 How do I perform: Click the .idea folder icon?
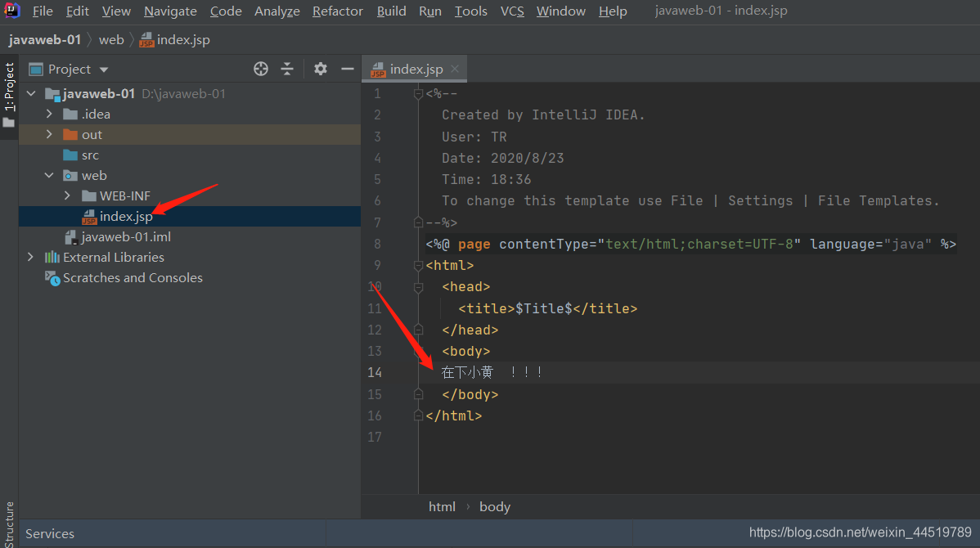click(x=70, y=115)
